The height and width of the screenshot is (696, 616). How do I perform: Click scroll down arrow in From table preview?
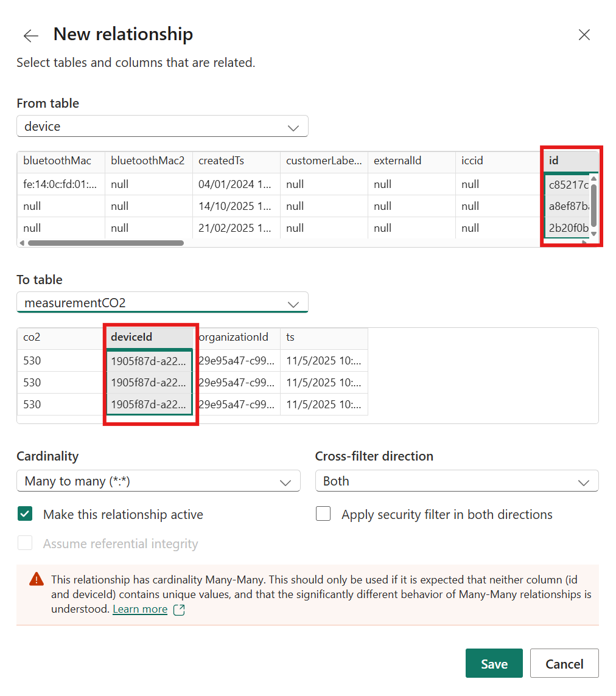pyautogui.click(x=593, y=234)
